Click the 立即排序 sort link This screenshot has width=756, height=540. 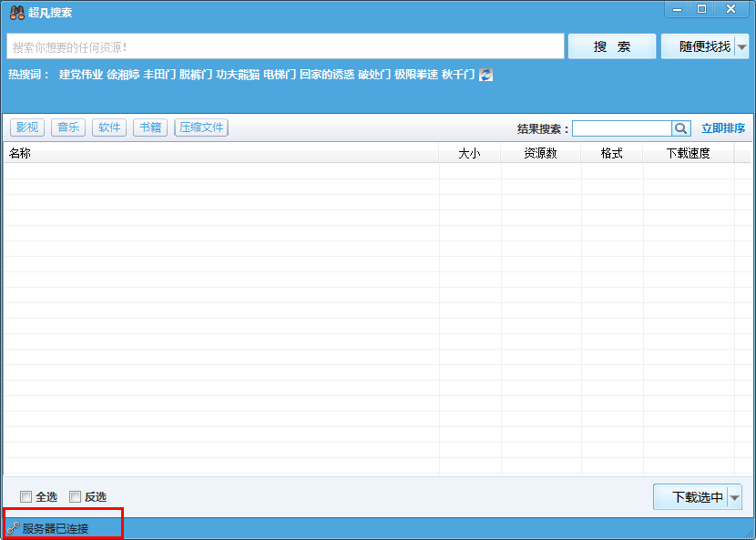[x=722, y=127]
